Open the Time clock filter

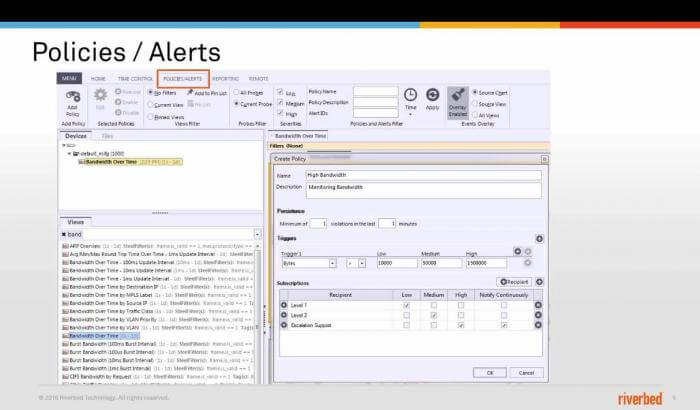410,95
